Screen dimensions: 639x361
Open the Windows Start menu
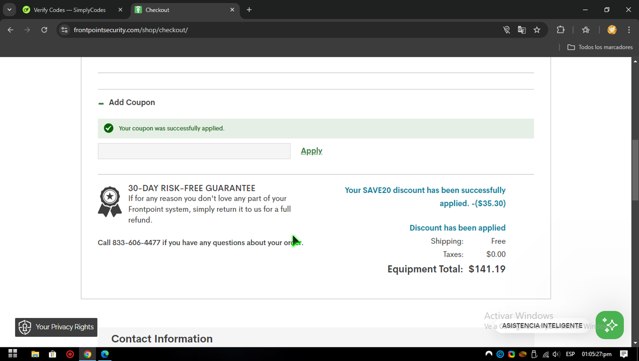[12, 354]
